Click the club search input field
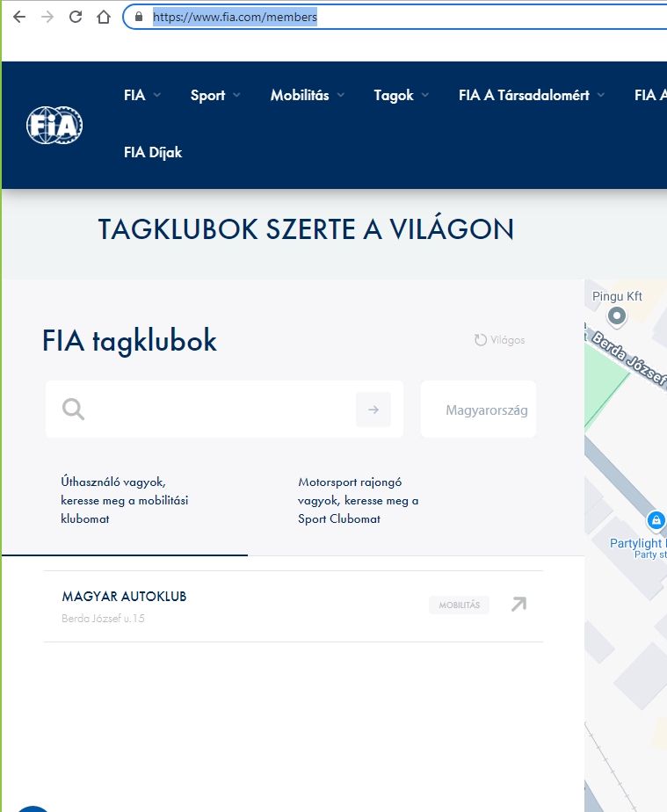Screen dimensions: 667x812 click(x=224, y=410)
